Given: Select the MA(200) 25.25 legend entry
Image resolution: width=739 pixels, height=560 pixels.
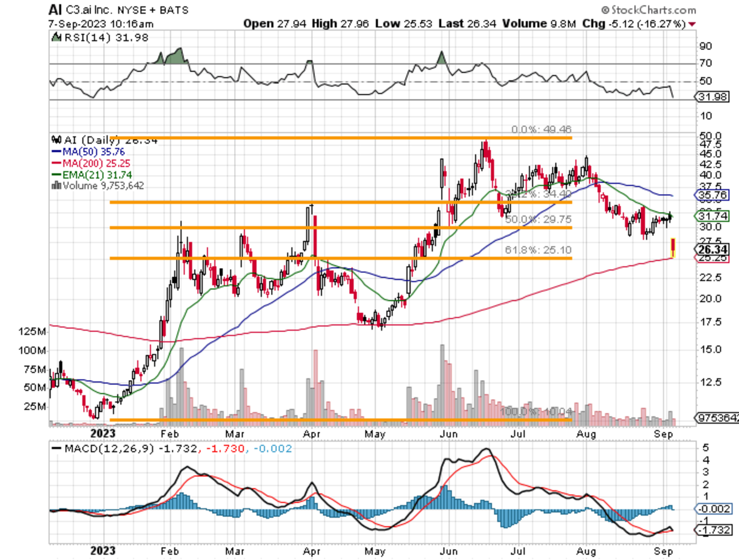Looking at the screenshot, I should [x=91, y=163].
